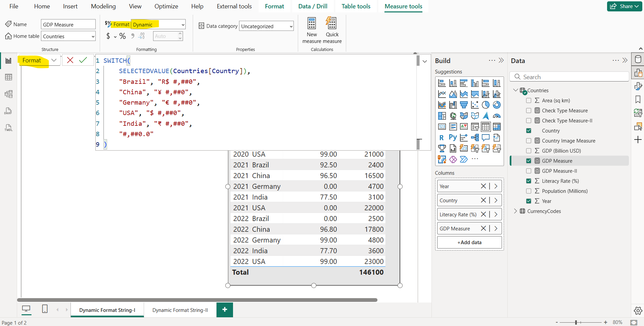The width and height of the screenshot is (644, 326).
Task: Switch to Table view in left sidebar
Action: [x=8, y=77]
